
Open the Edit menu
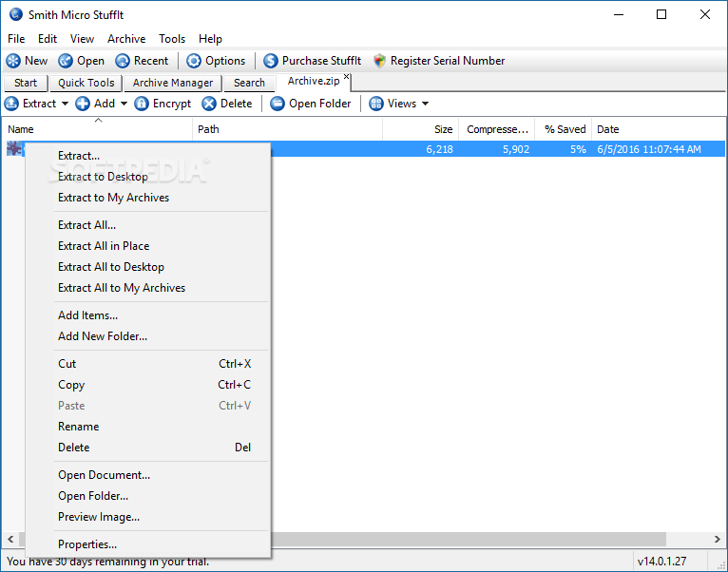coord(48,39)
